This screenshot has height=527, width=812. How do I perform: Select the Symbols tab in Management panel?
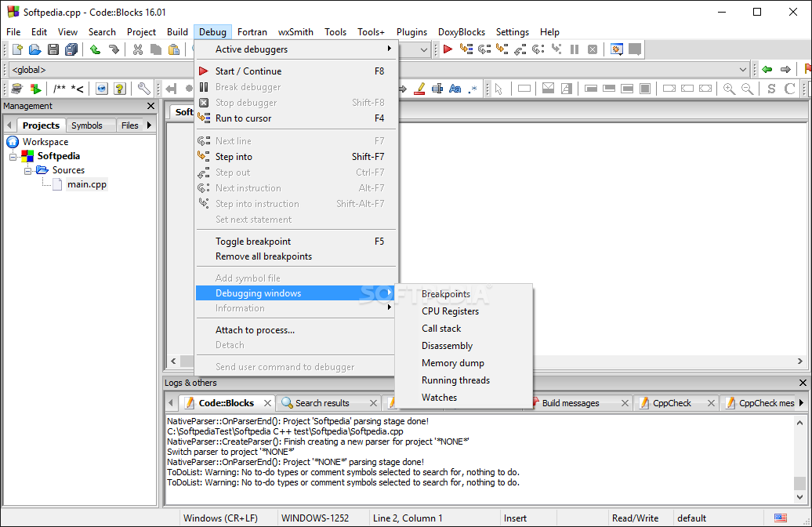89,125
